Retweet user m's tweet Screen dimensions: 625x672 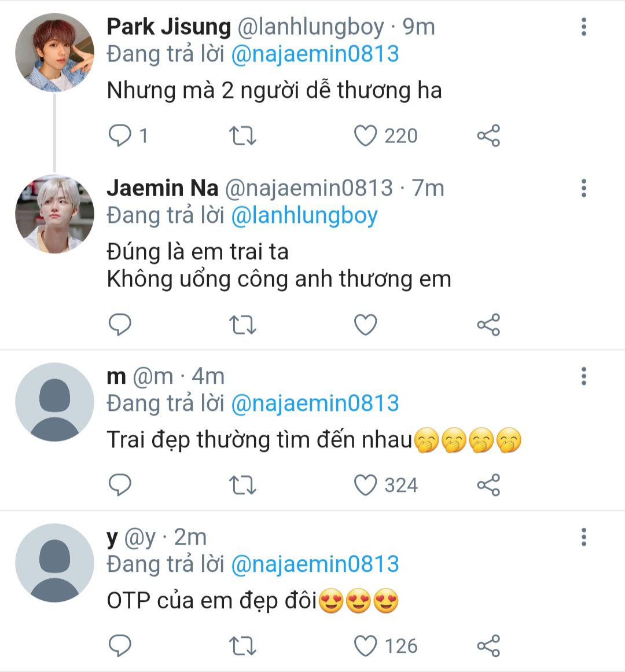pos(242,486)
